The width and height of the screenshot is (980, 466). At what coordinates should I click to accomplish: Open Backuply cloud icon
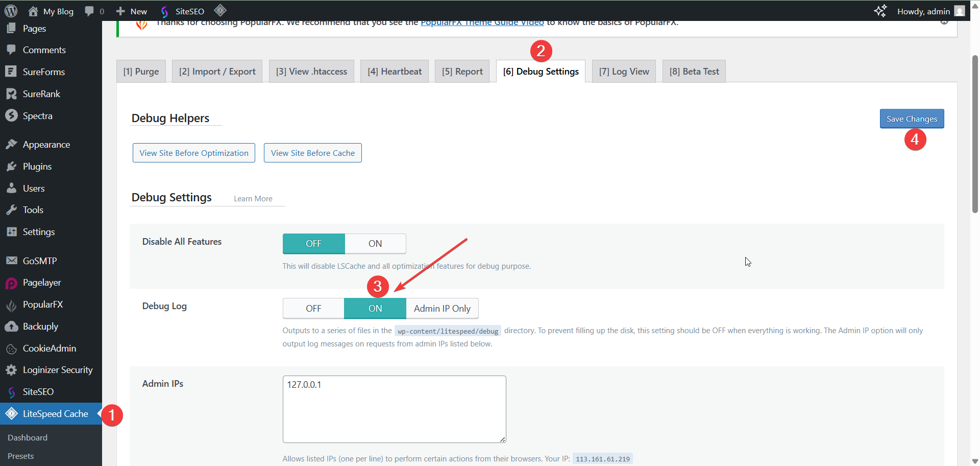11,327
